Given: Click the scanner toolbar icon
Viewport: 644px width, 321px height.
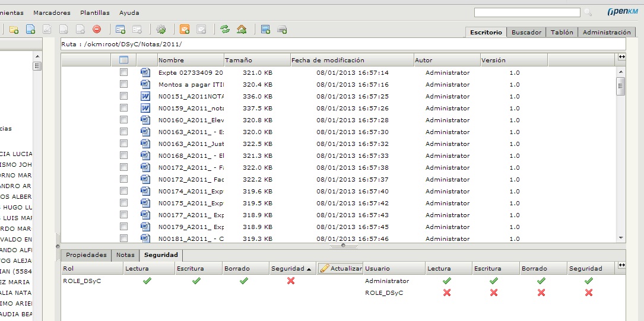Looking at the screenshot, I should (282, 29).
